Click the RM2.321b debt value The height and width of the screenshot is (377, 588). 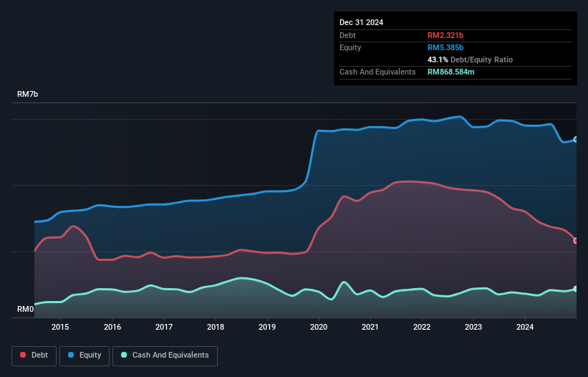pos(445,35)
